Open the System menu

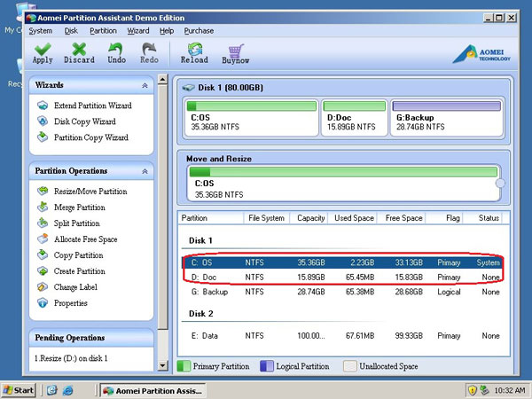(x=41, y=31)
